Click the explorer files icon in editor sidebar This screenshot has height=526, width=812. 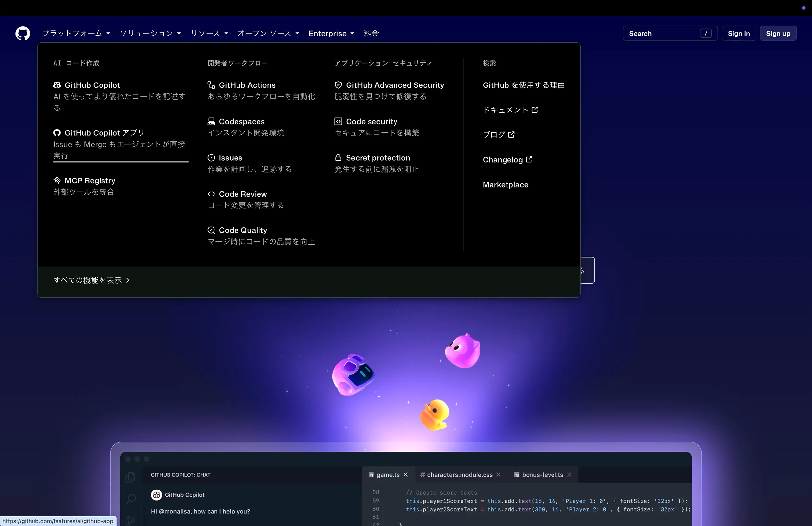pos(131,477)
